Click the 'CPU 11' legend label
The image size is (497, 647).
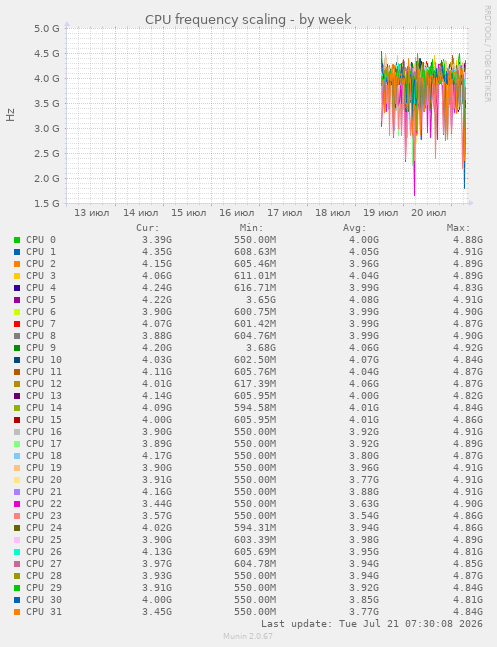[x=44, y=371]
